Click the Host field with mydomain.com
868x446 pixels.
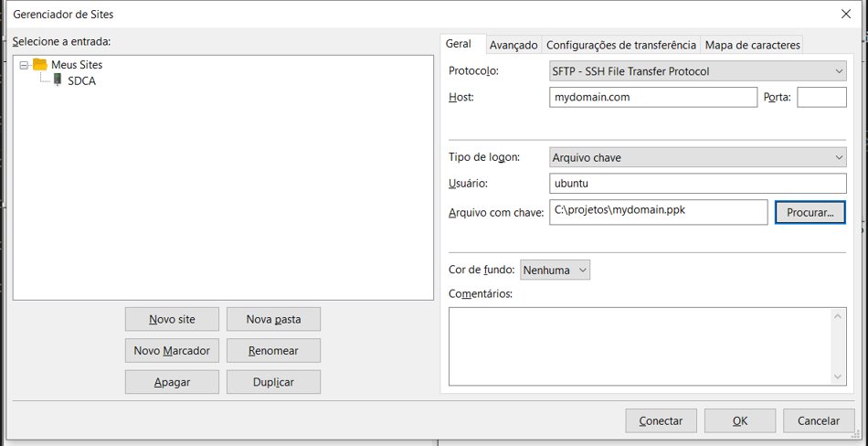[653, 97]
